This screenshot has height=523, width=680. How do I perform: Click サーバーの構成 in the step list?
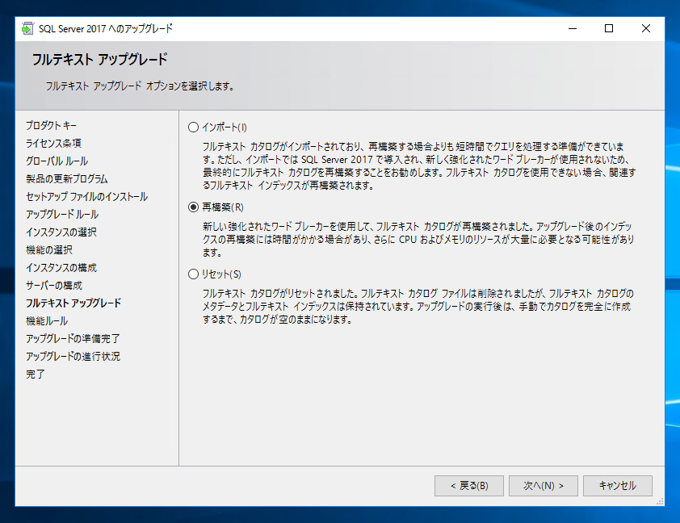pyautogui.click(x=54, y=285)
